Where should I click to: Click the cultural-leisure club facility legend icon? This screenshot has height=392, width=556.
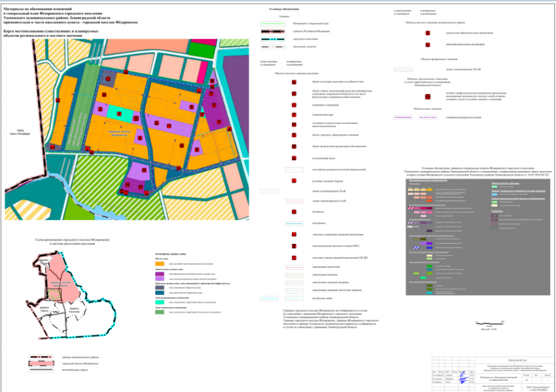point(294,82)
